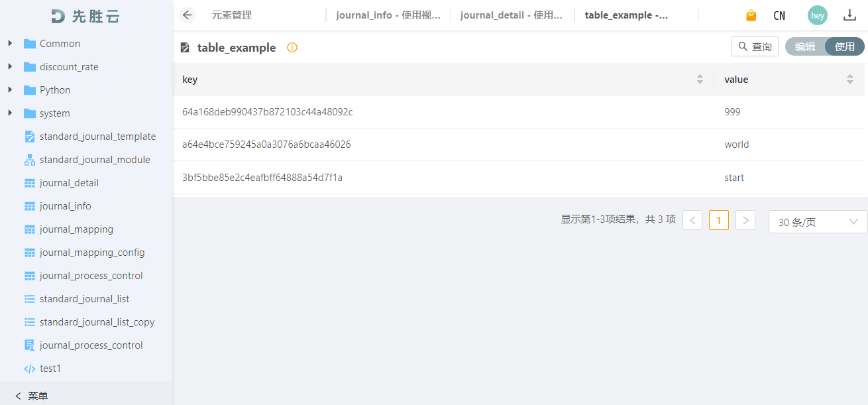
Task: Click the orange shopping bag icon
Action: pyautogui.click(x=751, y=15)
